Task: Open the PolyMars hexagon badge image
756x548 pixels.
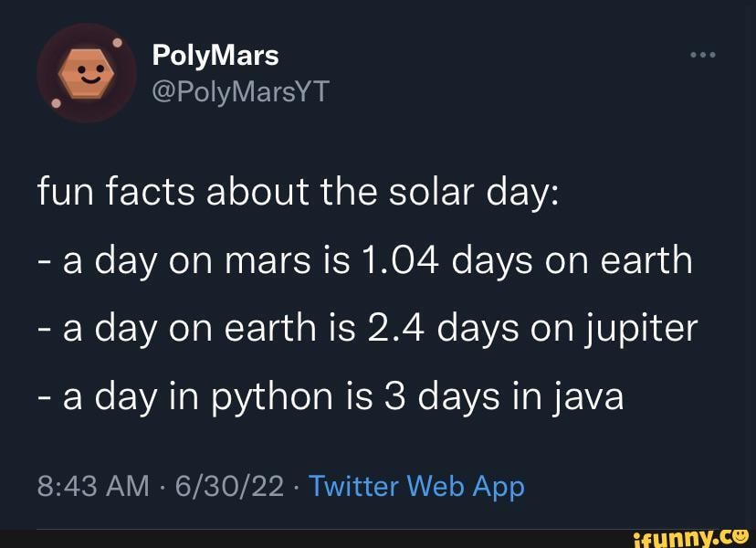Action: point(87,73)
